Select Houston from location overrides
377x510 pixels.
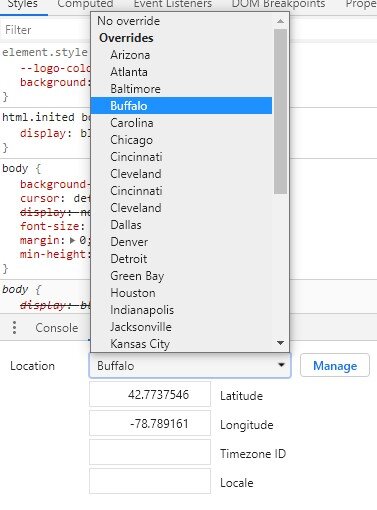[181, 293]
